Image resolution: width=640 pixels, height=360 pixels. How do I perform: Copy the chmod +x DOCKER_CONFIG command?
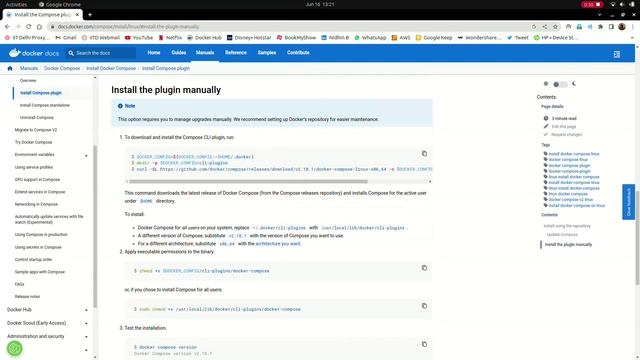pos(424,268)
